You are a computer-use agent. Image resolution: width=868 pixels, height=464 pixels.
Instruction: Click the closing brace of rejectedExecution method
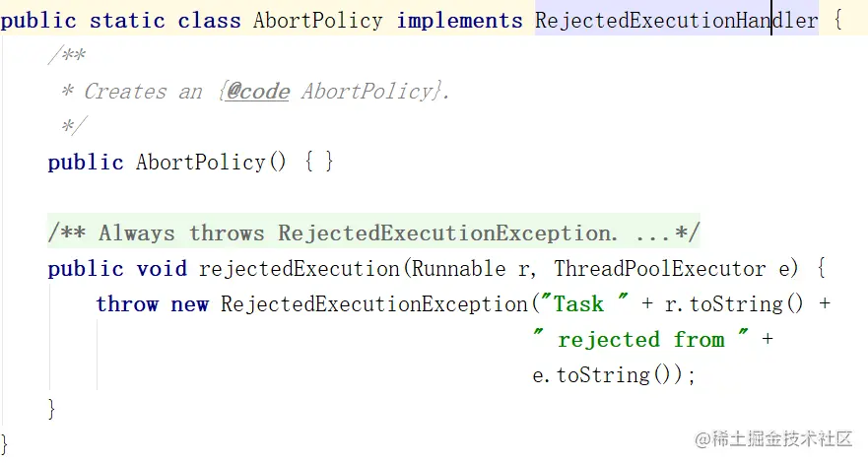tap(51, 410)
